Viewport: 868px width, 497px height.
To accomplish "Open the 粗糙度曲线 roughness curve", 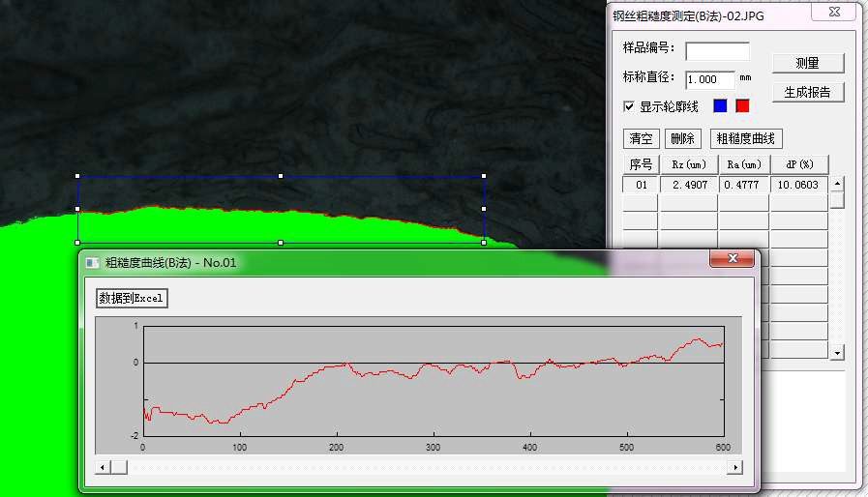I will point(746,138).
